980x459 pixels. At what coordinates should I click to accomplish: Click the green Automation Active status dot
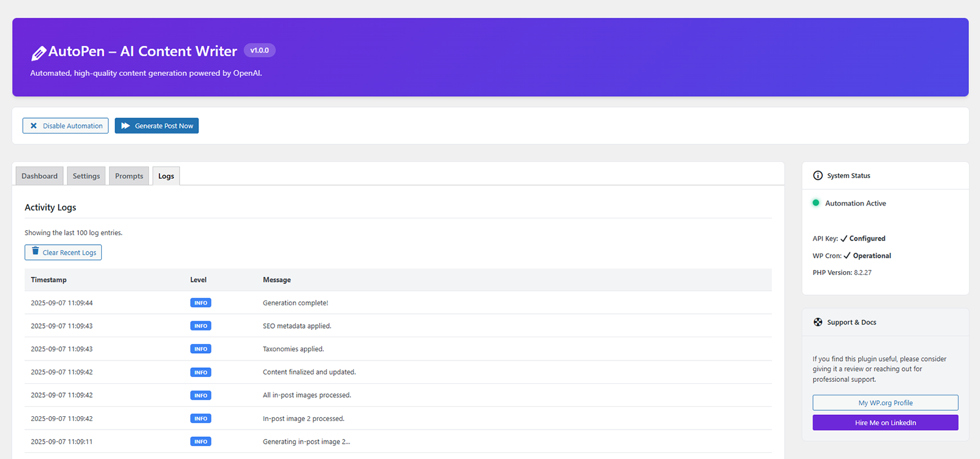click(x=816, y=203)
